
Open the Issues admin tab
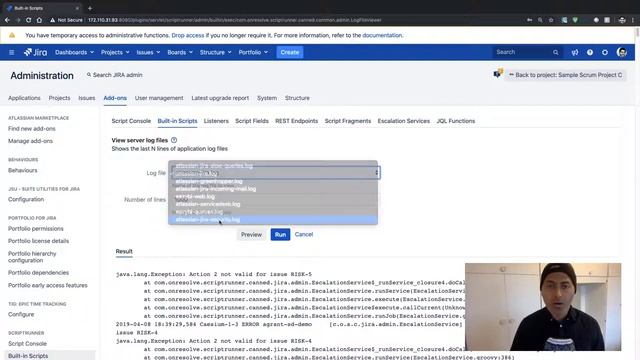[87, 98]
